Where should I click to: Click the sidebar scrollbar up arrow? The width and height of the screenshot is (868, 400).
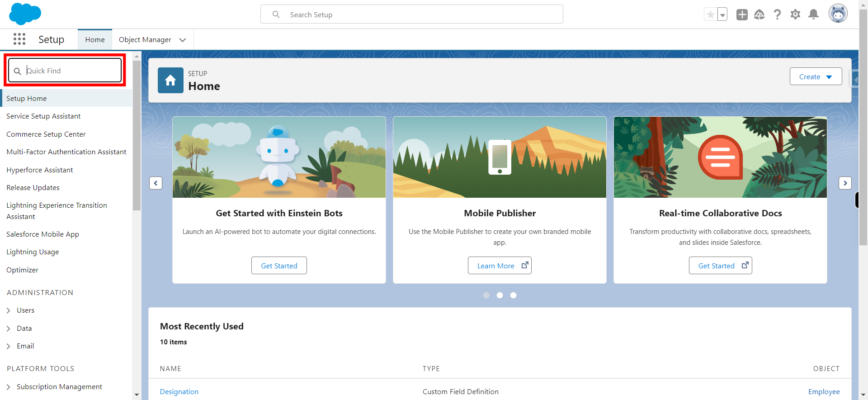(x=137, y=56)
